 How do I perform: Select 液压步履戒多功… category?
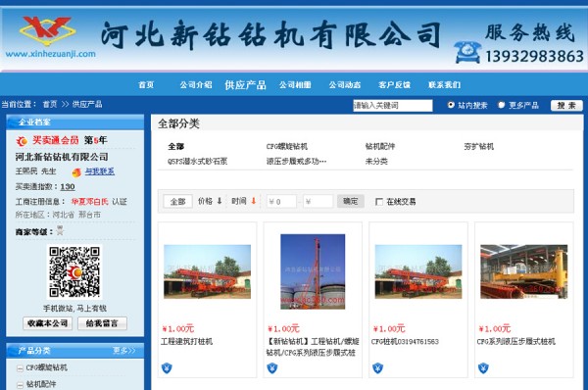296,162
